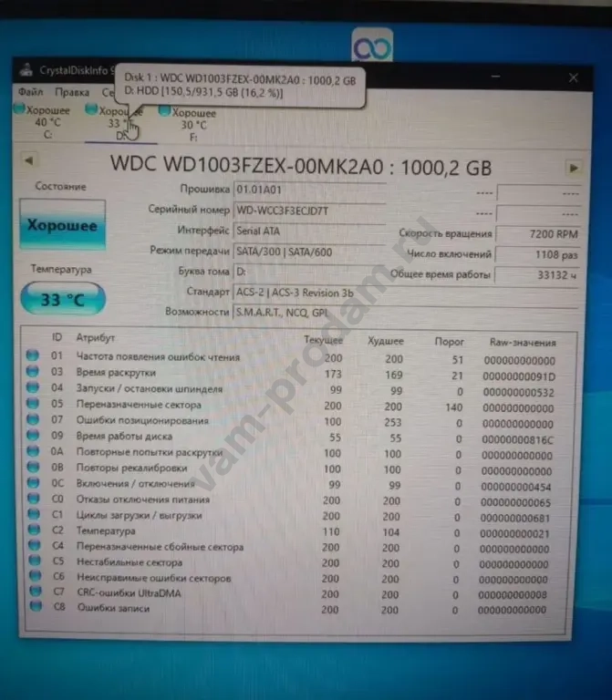Click the Хорошее health status button
Image resolution: width=612 pixels, height=700 pixels.
point(61,226)
